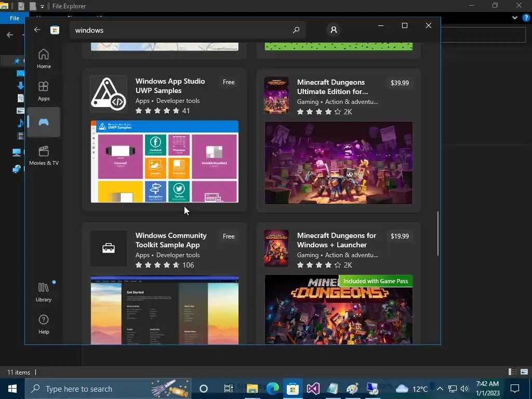This screenshot has width=532, height=399.
Task: Click the $19.99 price tag
Action: (400, 236)
